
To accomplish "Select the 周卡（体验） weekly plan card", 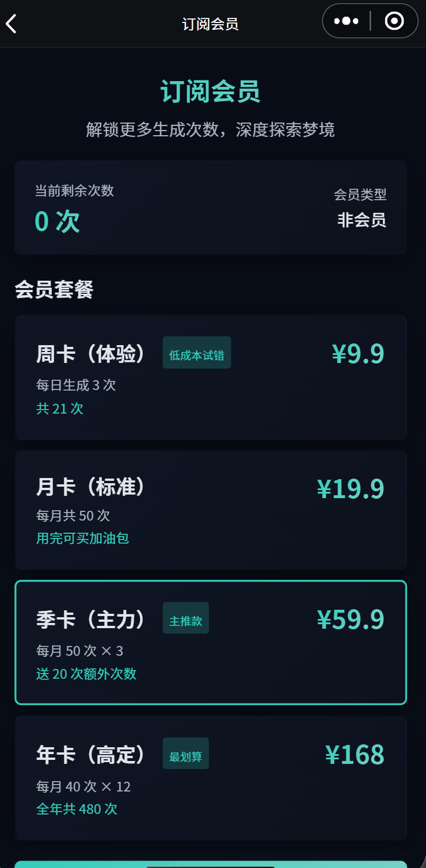I will point(211,377).
